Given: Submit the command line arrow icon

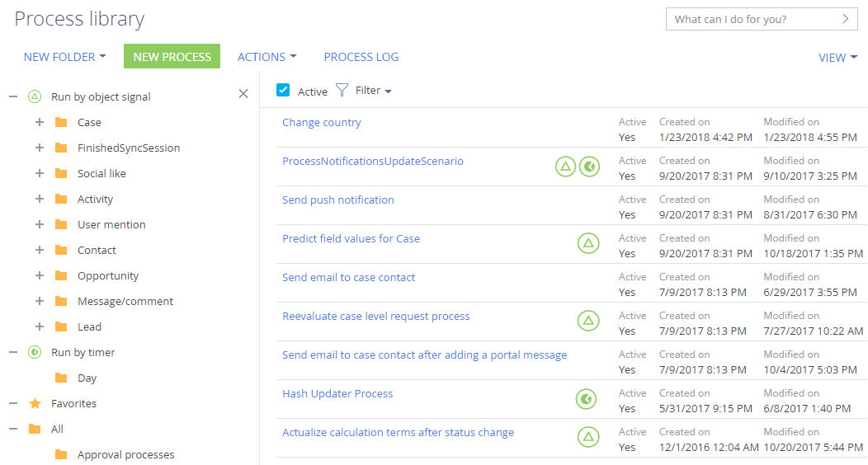Looking at the screenshot, I should click(845, 19).
